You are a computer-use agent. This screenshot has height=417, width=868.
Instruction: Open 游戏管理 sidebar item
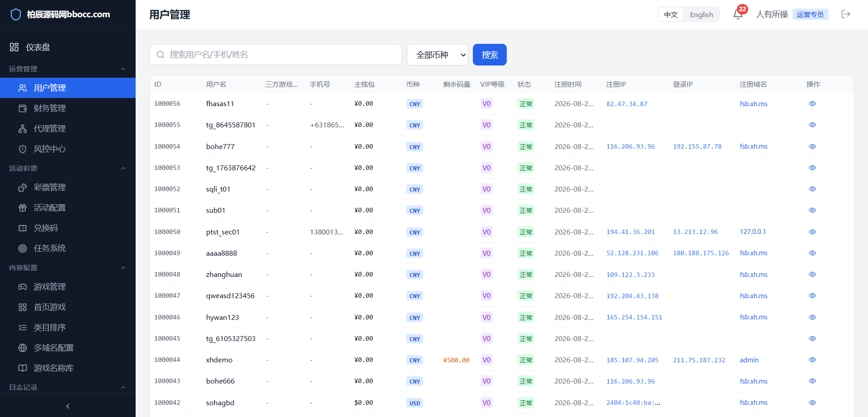coord(68,286)
